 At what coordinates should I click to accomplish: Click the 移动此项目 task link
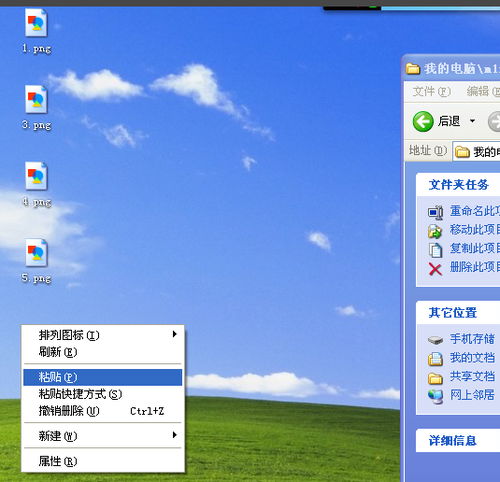tap(475, 230)
